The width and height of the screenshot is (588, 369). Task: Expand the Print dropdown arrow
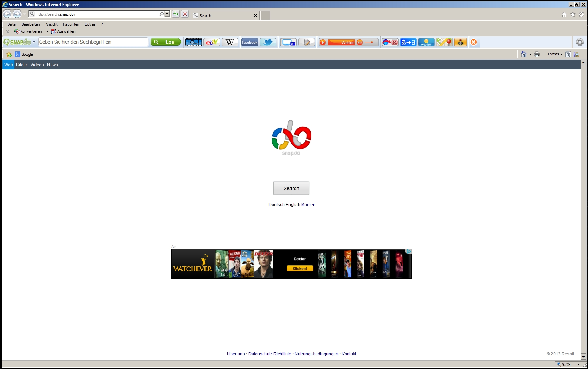coord(543,54)
